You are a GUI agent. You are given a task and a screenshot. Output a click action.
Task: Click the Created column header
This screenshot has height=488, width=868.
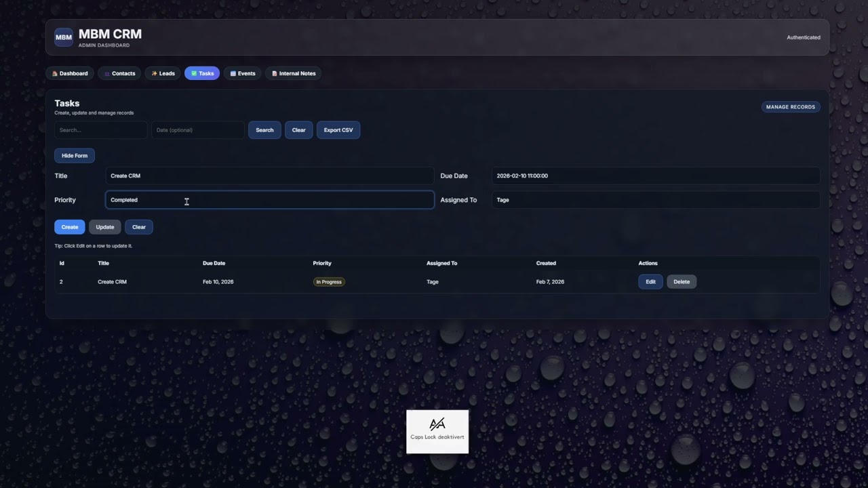(x=546, y=263)
